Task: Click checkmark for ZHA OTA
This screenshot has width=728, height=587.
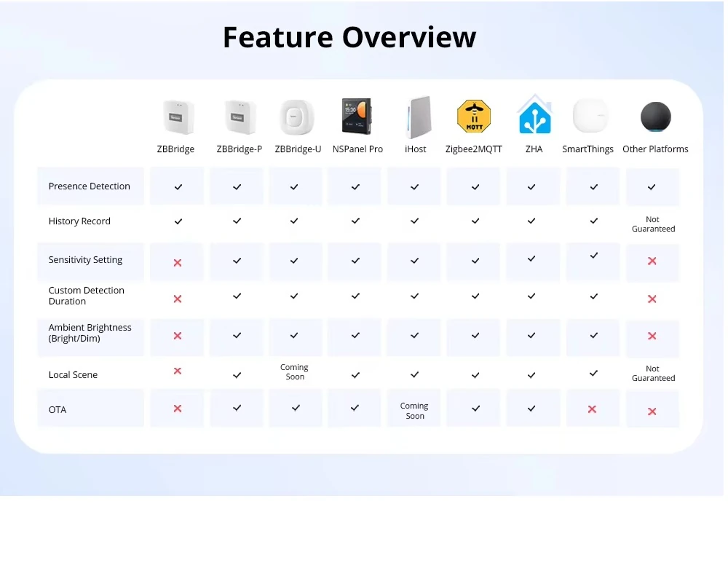Action: (531, 409)
